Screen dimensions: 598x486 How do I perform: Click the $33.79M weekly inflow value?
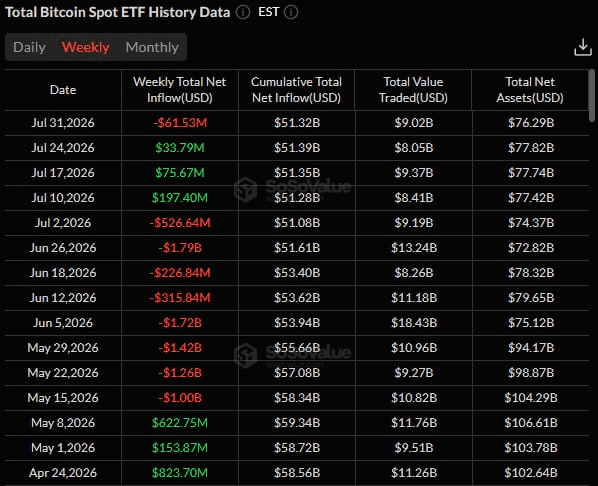point(180,148)
